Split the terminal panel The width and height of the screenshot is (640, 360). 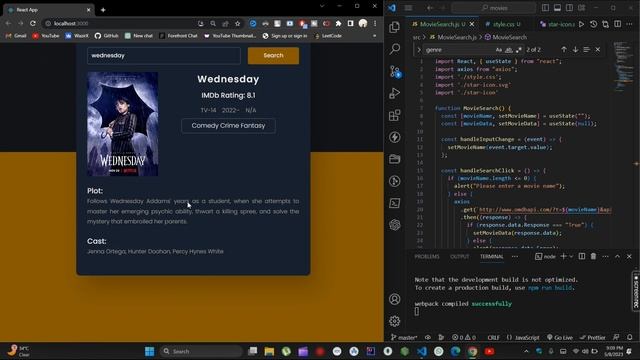[x=582, y=256]
